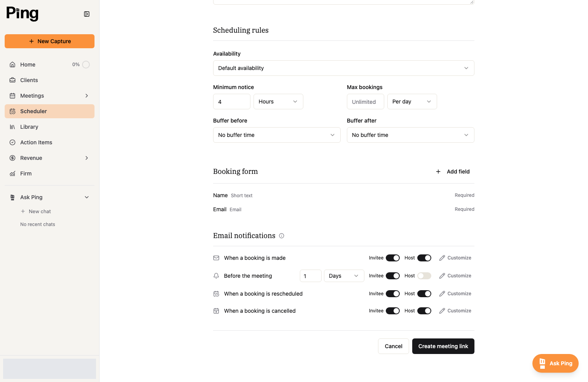Click the bell icon before the meeting
Image resolution: width=588 pixels, height=382 pixels.
pos(216,276)
